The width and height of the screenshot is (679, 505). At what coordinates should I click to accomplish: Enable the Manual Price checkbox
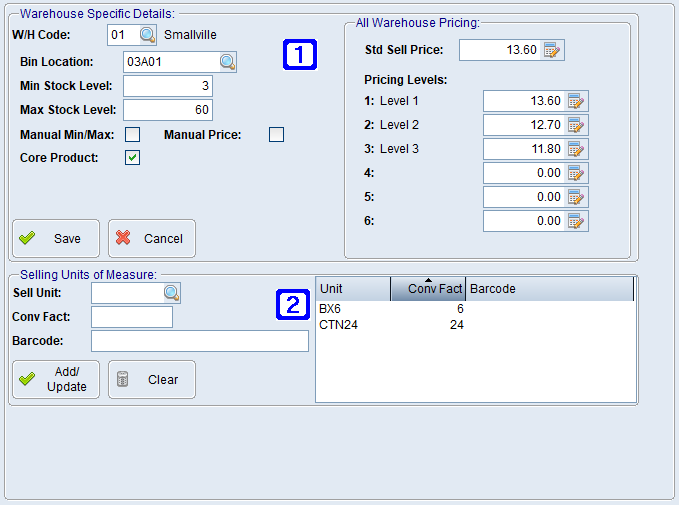(x=276, y=135)
